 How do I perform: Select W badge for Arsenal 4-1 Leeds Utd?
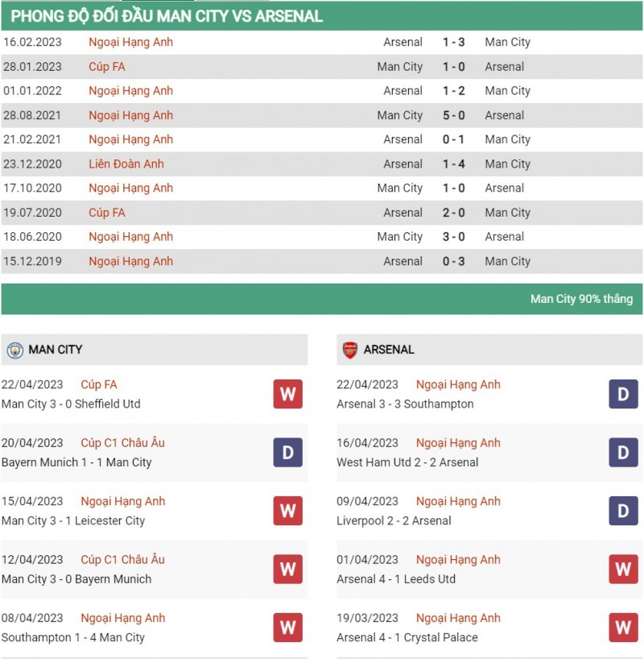pos(623,570)
